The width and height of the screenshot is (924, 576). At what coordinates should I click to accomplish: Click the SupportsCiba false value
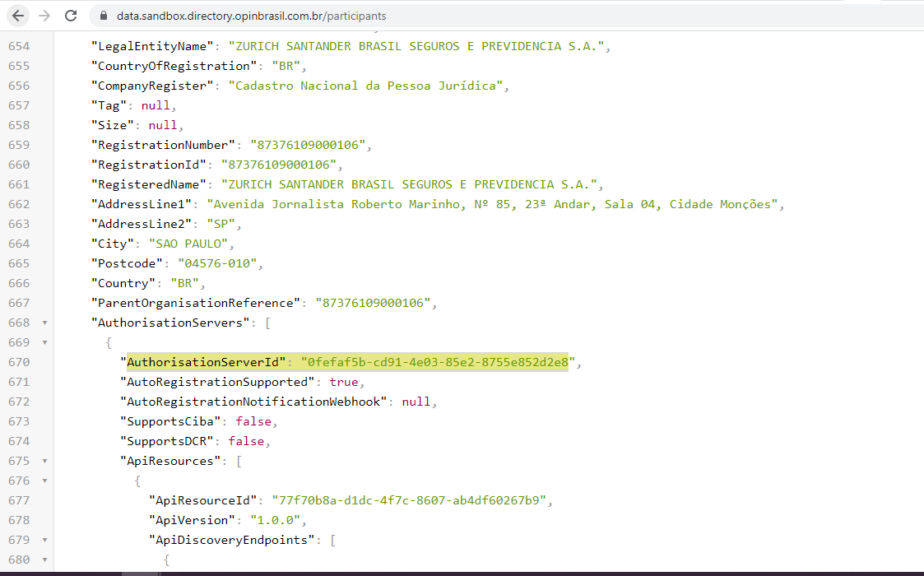coord(253,421)
